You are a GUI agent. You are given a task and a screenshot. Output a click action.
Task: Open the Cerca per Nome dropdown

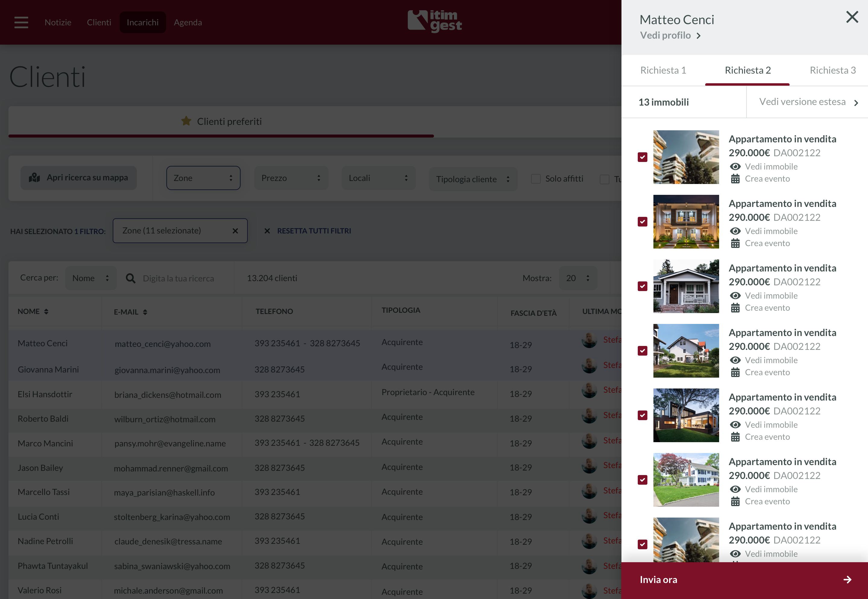coord(91,278)
